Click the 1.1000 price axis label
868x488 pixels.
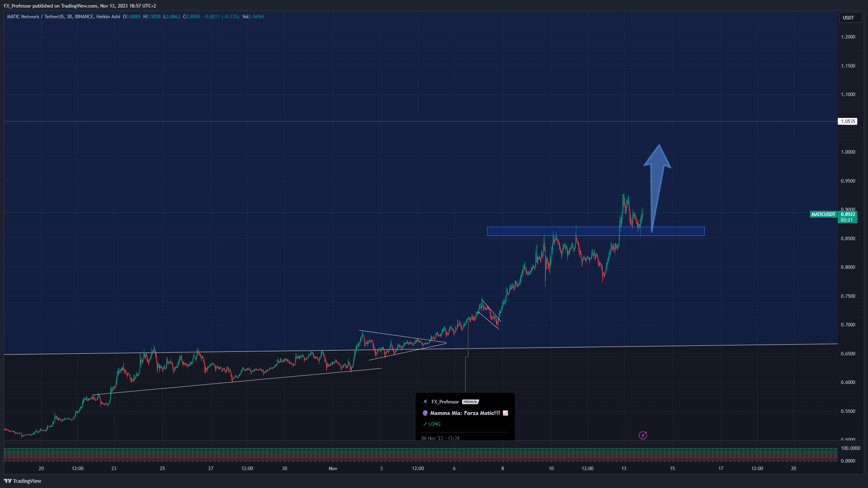point(848,95)
